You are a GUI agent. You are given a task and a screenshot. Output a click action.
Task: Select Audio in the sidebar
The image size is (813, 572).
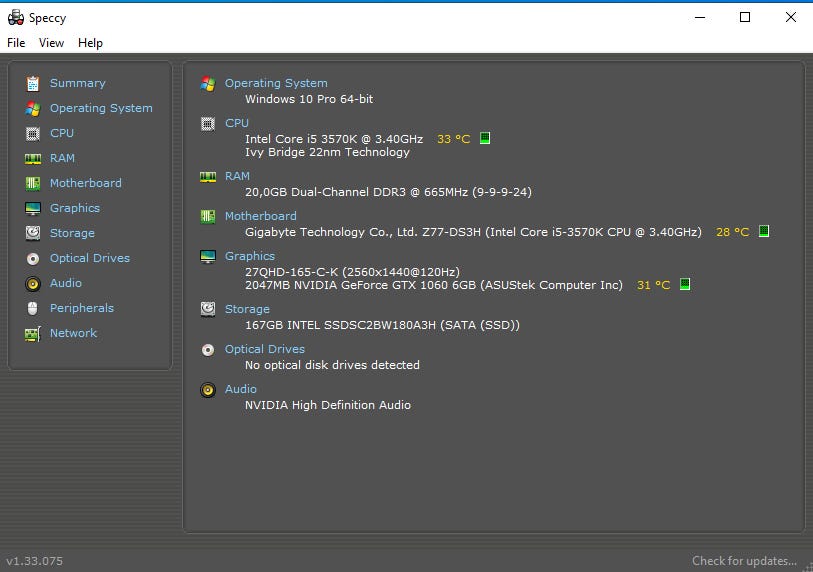66,283
